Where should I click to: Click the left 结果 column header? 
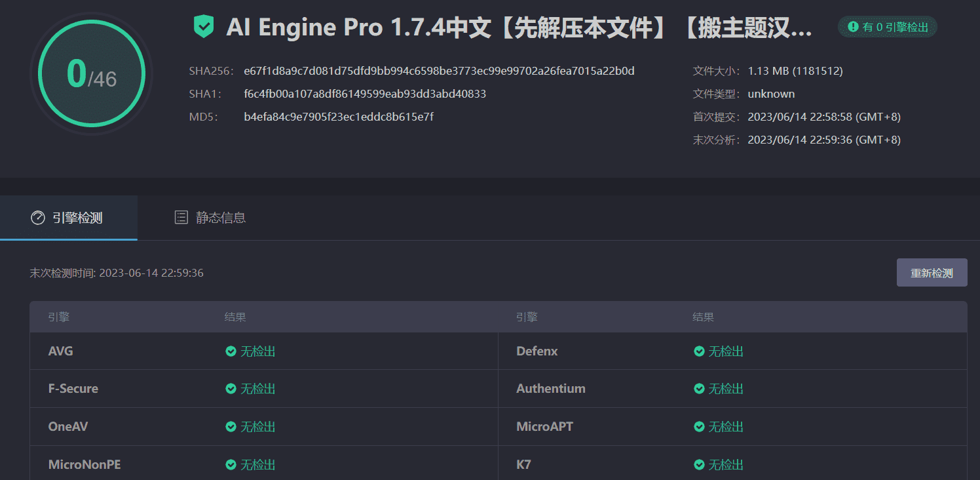click(x=235, y=317)
